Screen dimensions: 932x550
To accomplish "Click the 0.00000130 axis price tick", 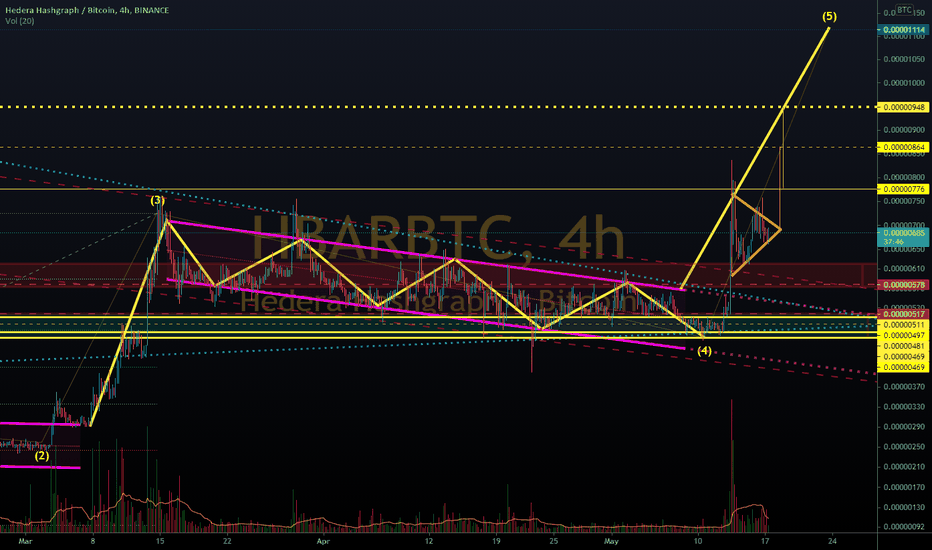I will [x=903, y=507].
